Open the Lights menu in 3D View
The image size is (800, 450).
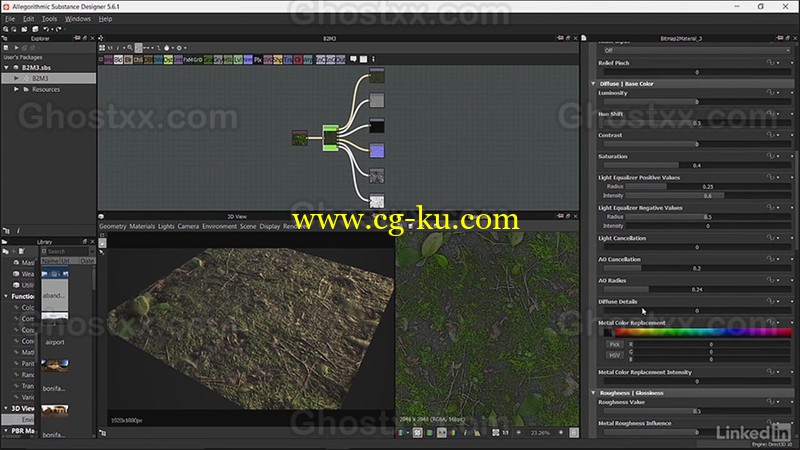(166, 226)
